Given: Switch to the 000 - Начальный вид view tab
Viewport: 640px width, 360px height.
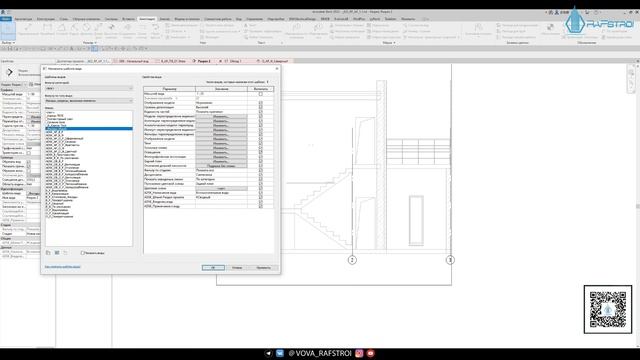Looking at the screenshot, I should (133, 61).
